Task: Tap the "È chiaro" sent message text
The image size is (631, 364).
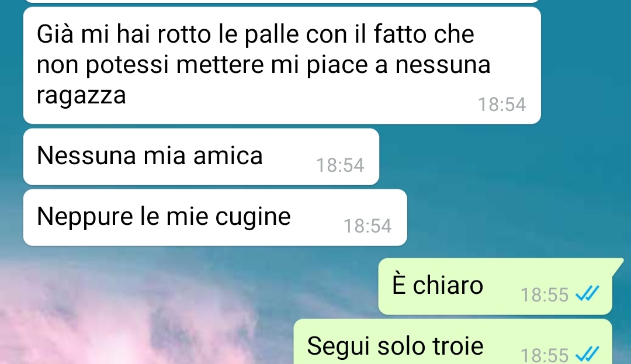Action: coord(438,285)
